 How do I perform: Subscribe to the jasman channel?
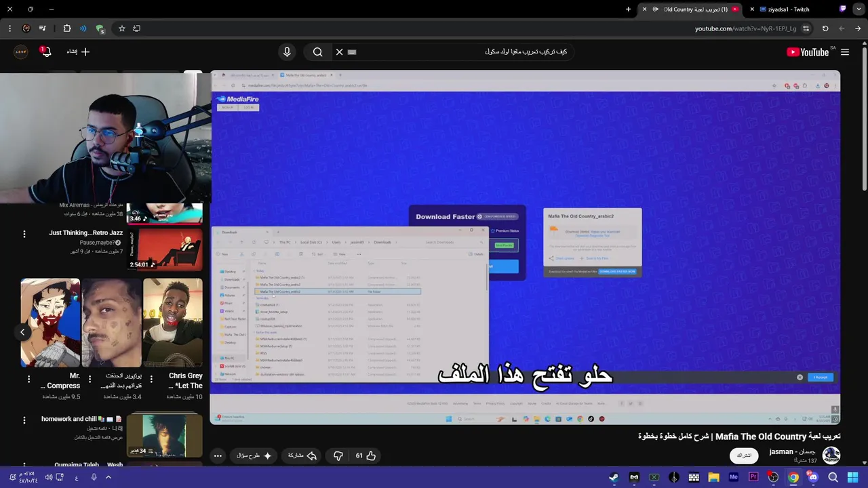[744, 455]
